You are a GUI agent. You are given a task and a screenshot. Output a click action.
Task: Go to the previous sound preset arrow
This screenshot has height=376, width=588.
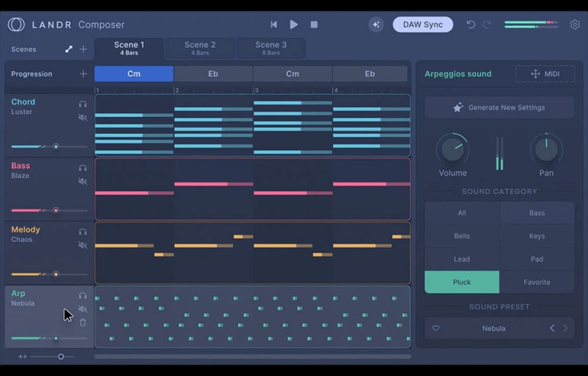552,328
